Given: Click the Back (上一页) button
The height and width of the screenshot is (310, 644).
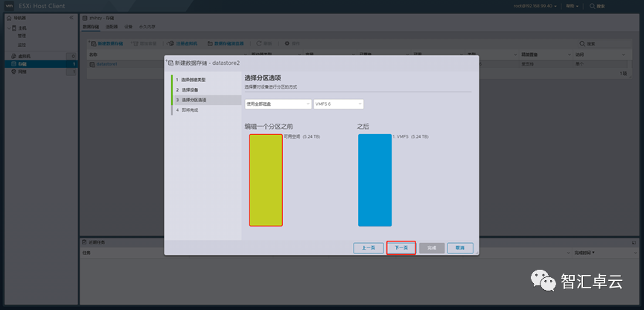Looking at the screenshot, I should point(369,248).
